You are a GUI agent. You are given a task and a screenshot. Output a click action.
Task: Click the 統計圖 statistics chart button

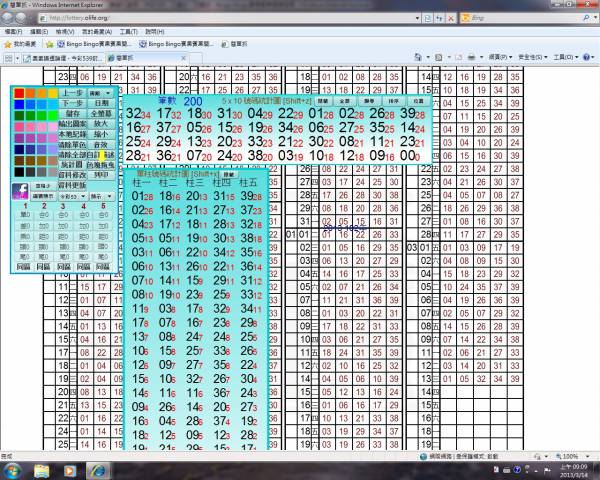72,166
